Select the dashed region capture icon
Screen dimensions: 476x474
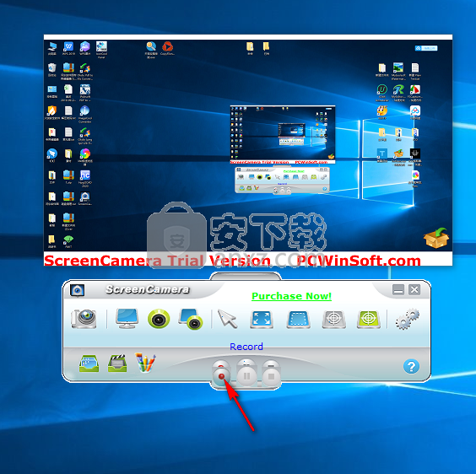[298, 320]
